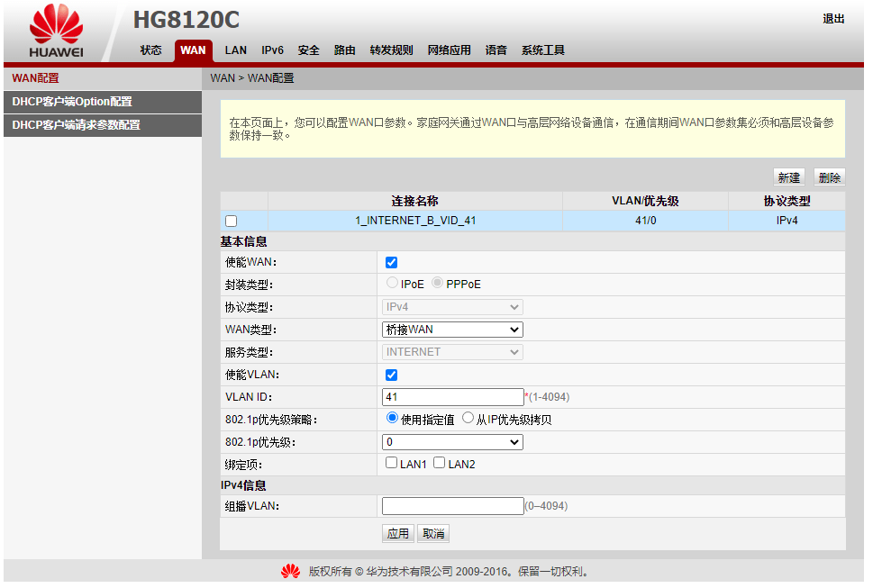873x588 pixels.
Task: Check the LAN2 binding checkbox
Action: (440, 463)
